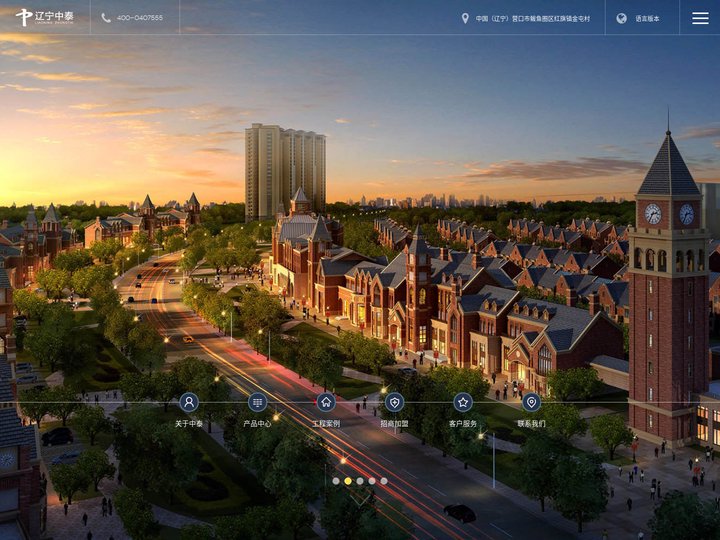
Task: Open the 联系我们 menu label
Action: [x=531, y=424]
